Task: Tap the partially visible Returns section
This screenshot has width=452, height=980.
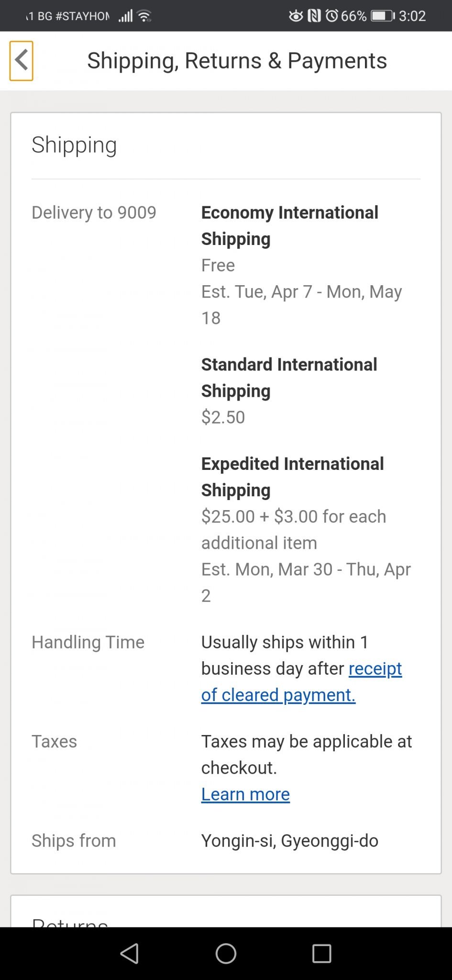Action: [x=70, y=921]
